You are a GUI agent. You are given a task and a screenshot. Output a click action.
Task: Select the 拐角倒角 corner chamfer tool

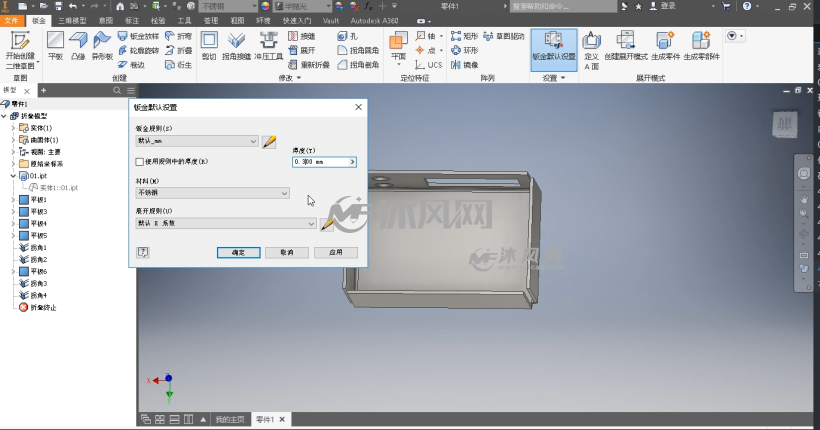tap(358, 64)
